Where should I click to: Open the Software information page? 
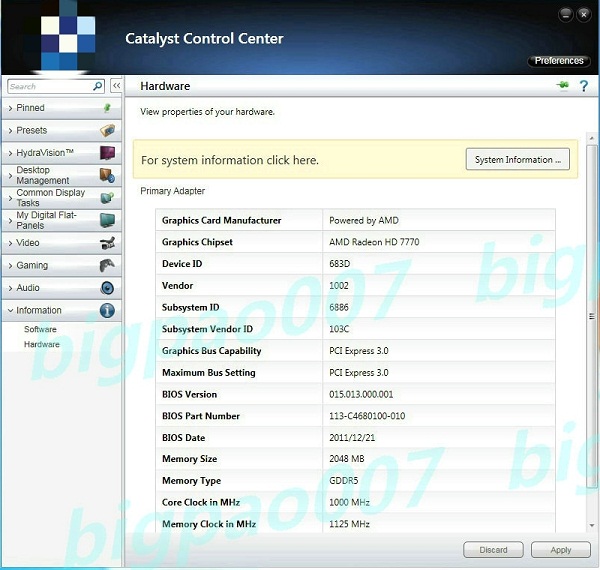40,329
